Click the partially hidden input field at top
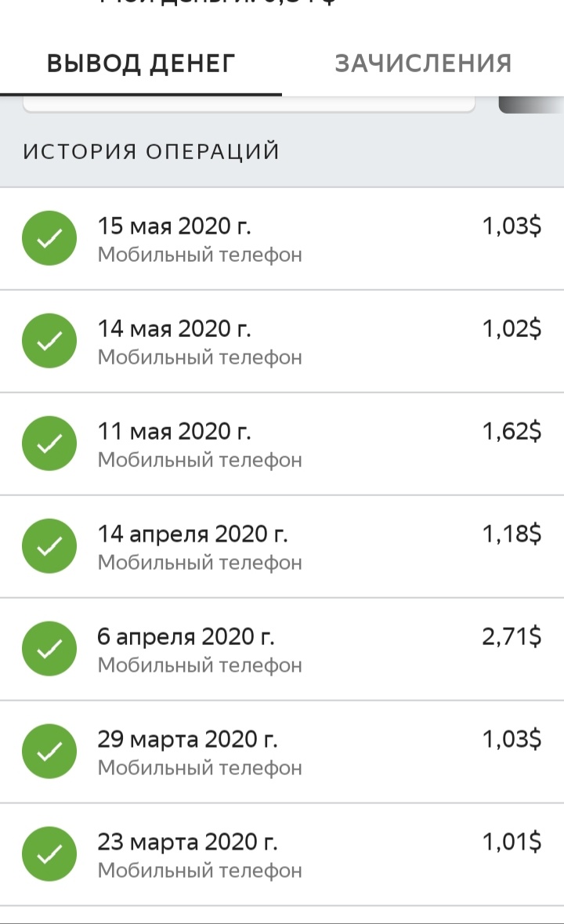The image size is (564, 924). (x=248, y=103)
